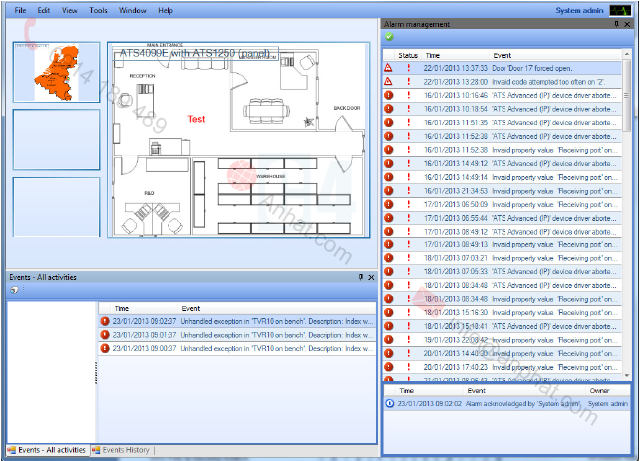Click the Events panel splitter grip
This screenshot has height=461, width=640.
(x=96, y=372)
